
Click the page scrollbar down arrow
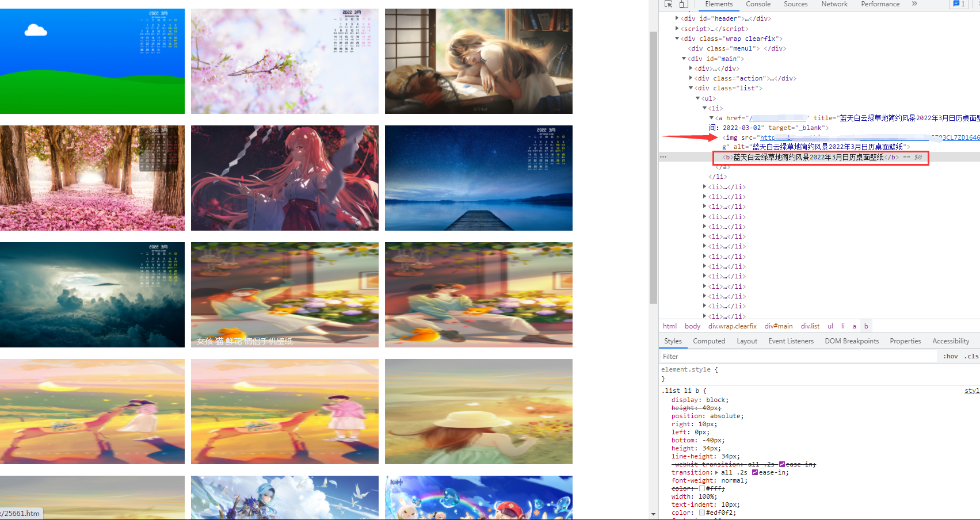coord(653,514)
